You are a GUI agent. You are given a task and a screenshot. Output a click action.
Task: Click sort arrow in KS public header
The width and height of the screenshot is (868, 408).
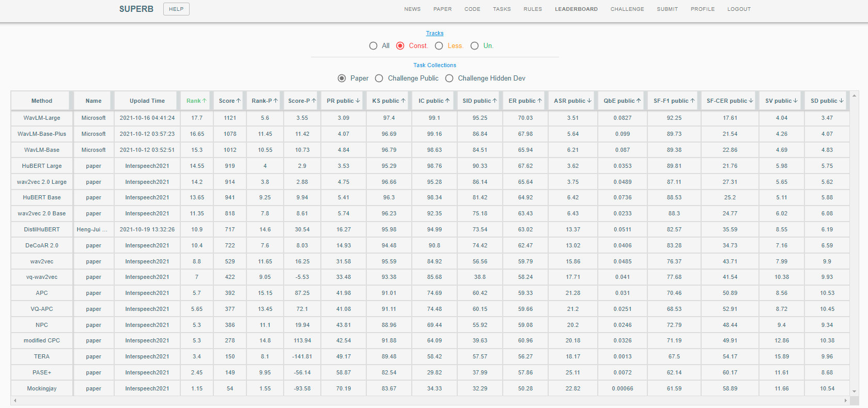[403, 101]
